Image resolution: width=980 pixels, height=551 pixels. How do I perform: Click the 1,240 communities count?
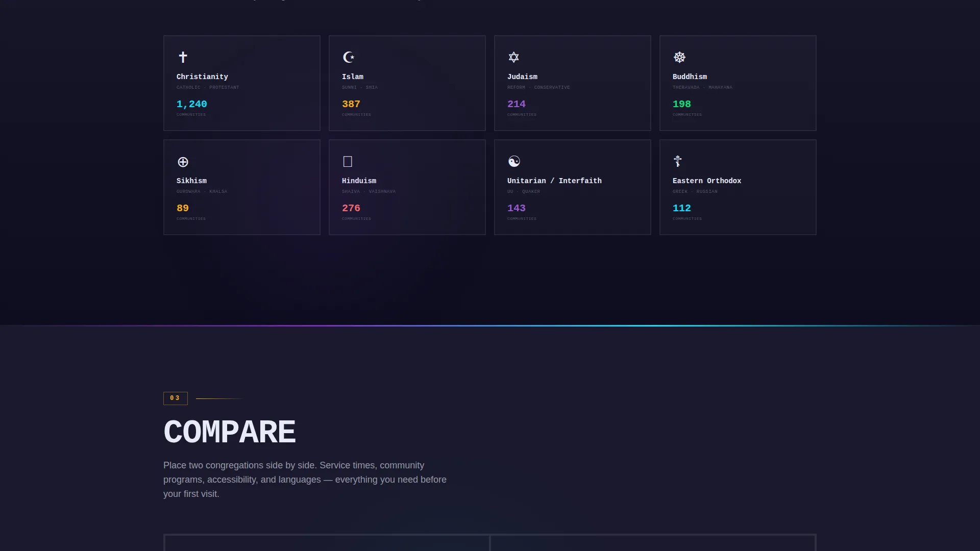point(192,104)
